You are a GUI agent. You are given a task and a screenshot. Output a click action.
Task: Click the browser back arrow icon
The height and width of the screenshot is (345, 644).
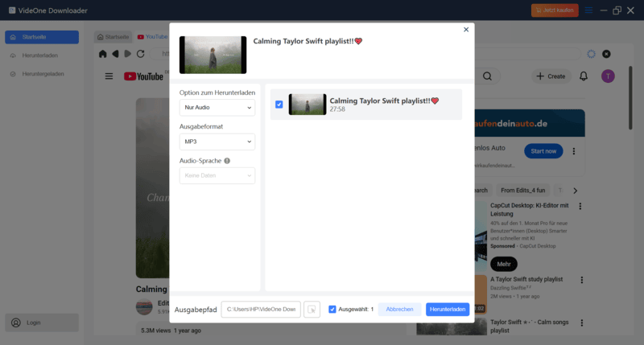(x=115, y=54)
